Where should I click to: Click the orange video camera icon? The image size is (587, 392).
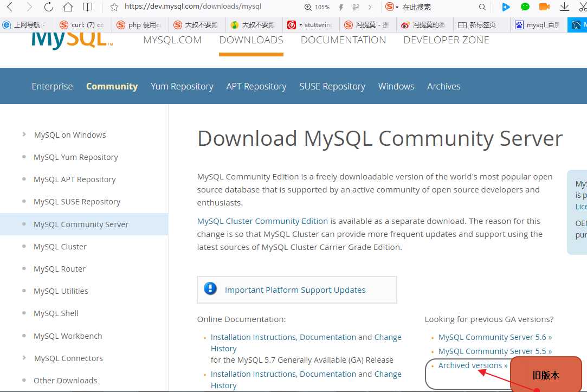coord(544,7)
